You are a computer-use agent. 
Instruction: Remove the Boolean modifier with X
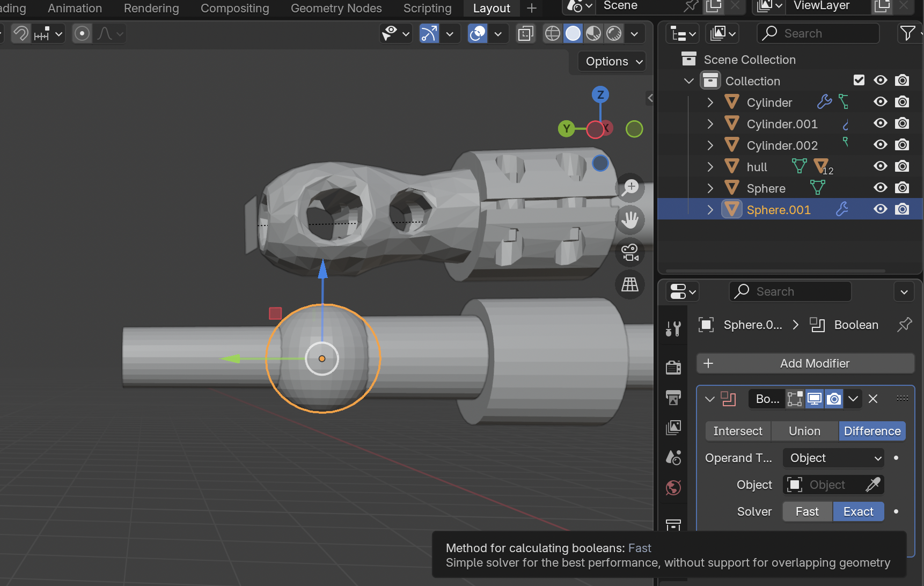point(873,399)
